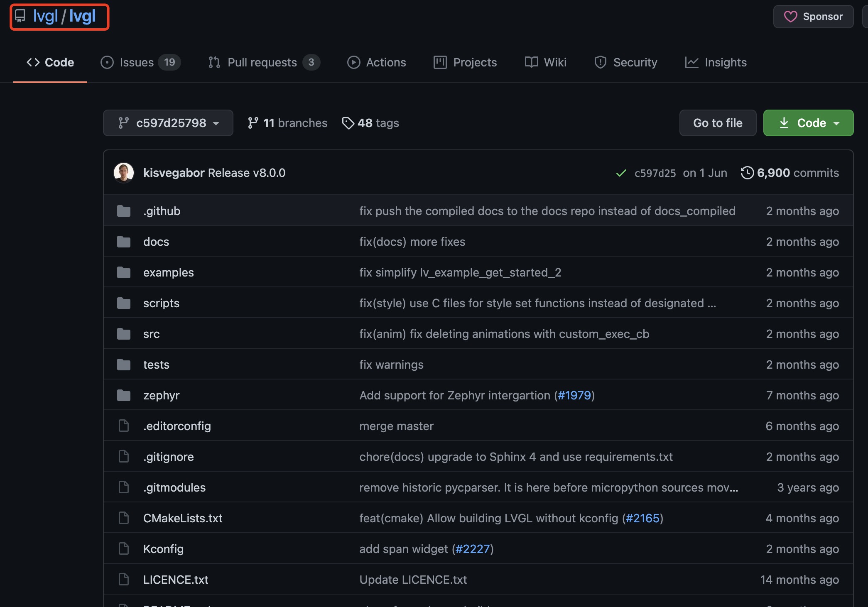This screenshot has width=868, height=607.
Task: Open the lvgl owner link
Action: click(46, 16)
